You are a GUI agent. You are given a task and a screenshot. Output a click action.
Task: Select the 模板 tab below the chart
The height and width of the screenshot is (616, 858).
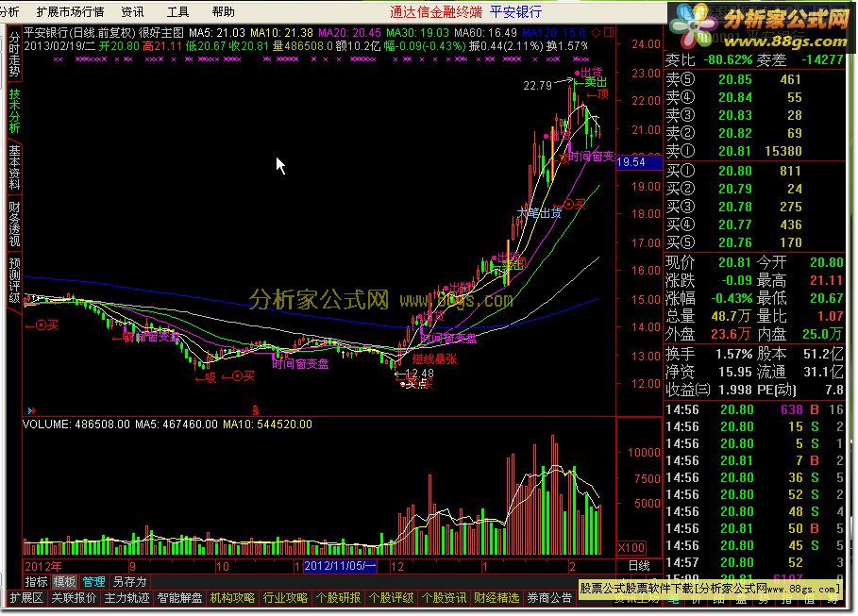pos(64,581)
